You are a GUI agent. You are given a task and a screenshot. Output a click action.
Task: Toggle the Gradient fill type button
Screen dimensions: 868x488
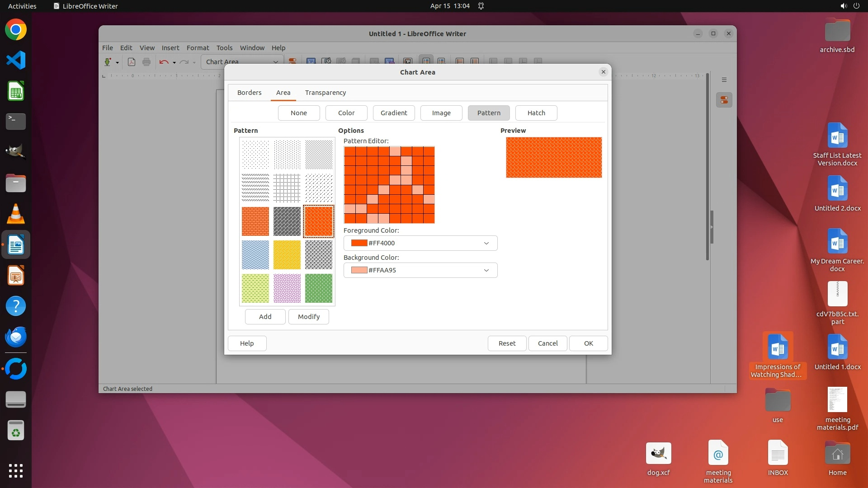point(394,113)
